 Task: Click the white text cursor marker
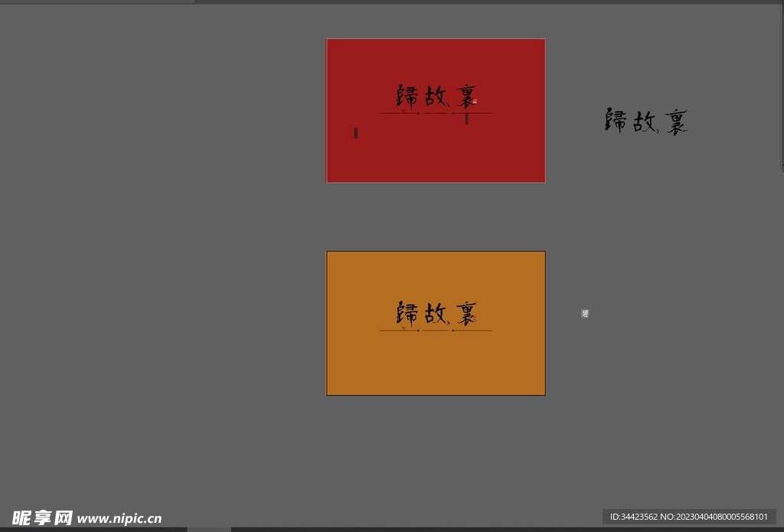356,132
